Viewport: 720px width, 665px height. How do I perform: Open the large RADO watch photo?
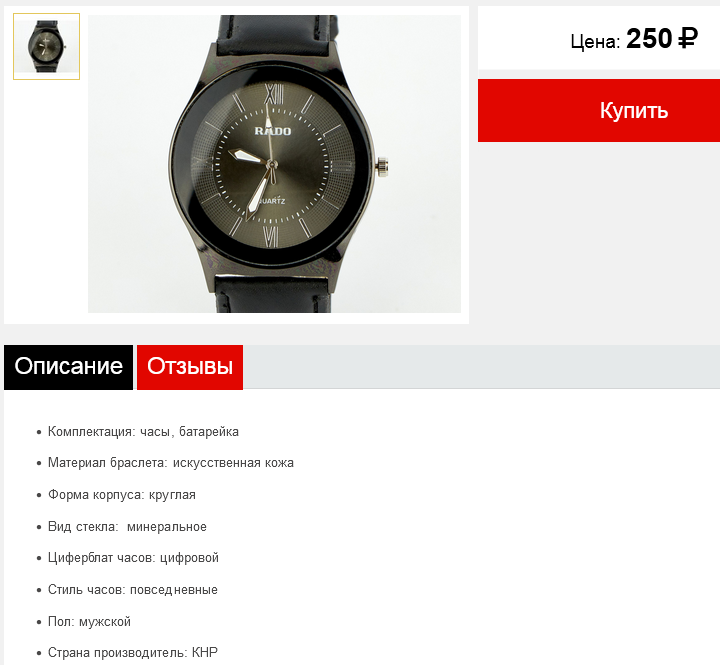tap(274, 164)
